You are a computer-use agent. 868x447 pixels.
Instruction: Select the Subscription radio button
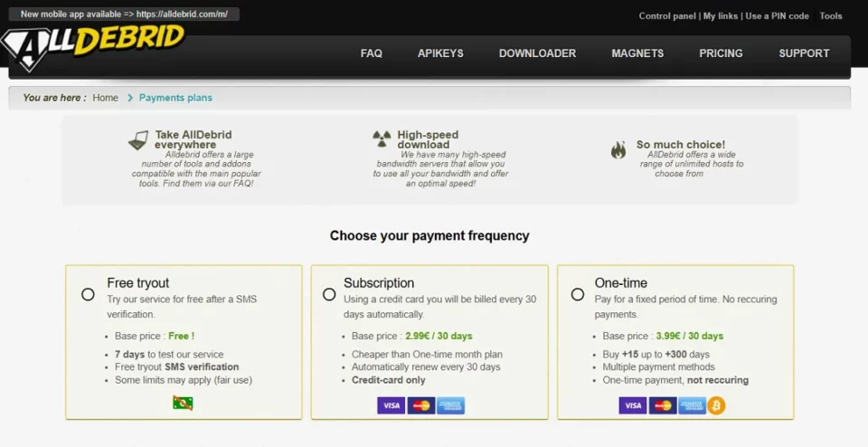pyautogui.click(x=329, y=294)
